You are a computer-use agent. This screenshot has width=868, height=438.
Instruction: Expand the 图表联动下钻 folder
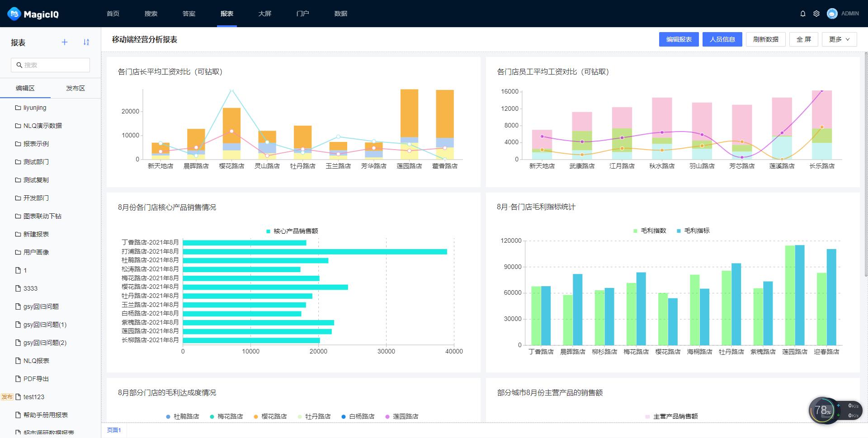(x=42, y=216)
